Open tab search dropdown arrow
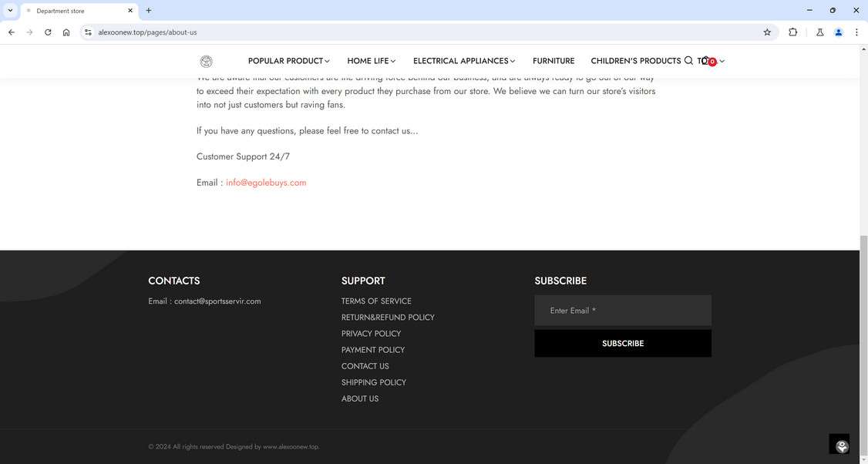 pos(10,11)
